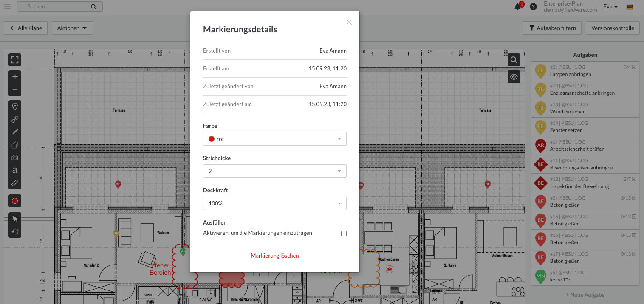Open task #10 Endlosmanschette anbringen
The image size is (644, 304).
click(x=585, y=89)
